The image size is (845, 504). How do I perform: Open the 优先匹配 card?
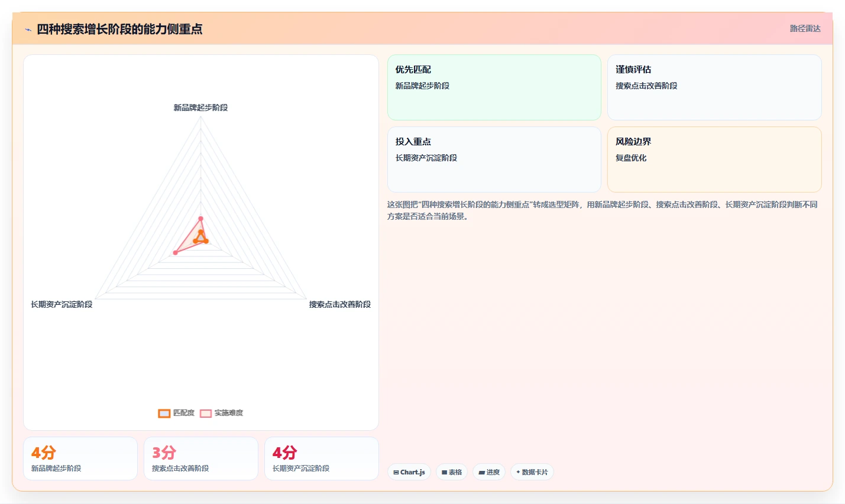pos(494,87)
